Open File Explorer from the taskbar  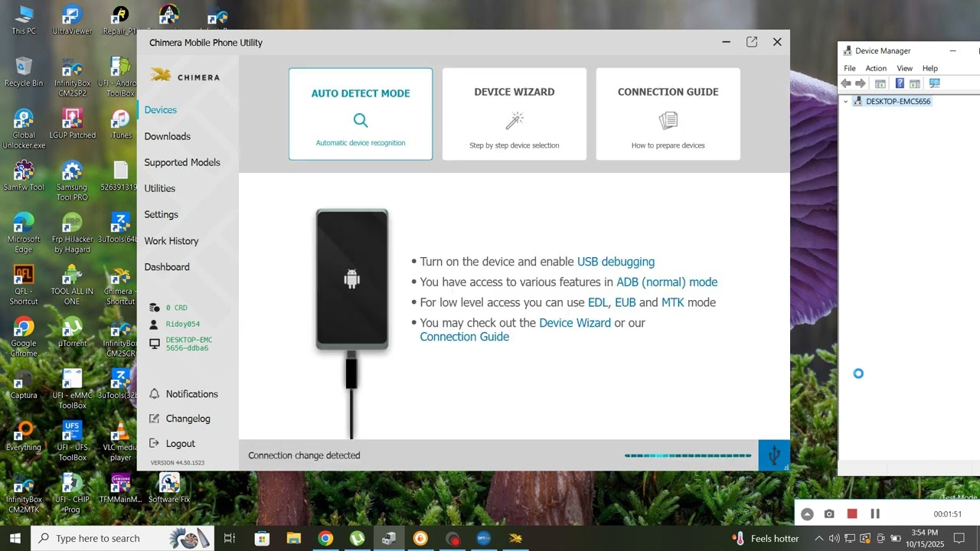tap(294, 538)
